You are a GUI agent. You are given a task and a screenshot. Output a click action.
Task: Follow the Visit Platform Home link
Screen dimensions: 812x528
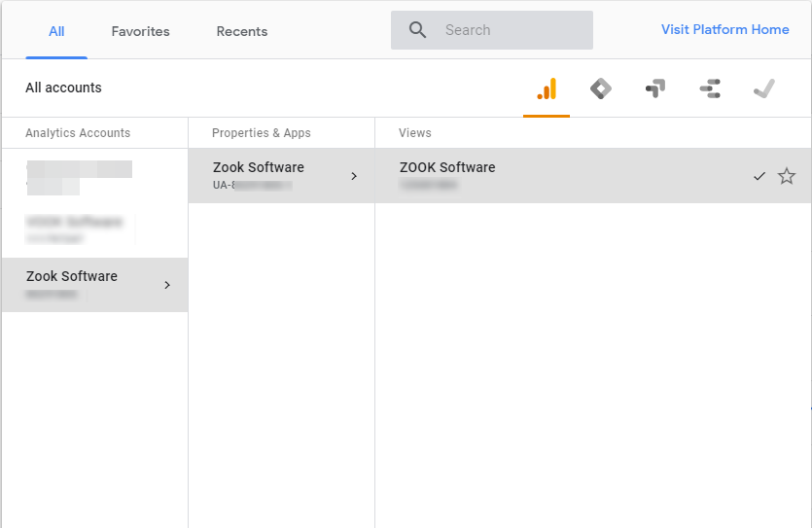[725, 29]
